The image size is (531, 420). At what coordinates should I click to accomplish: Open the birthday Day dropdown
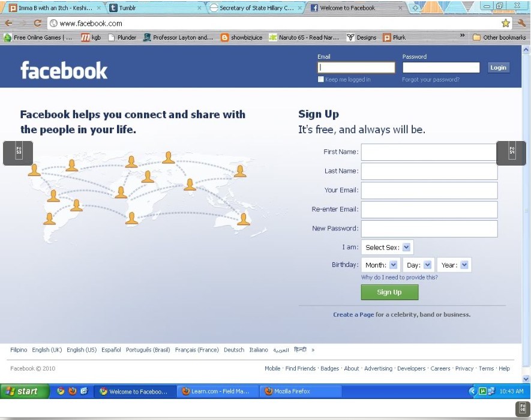419,265
